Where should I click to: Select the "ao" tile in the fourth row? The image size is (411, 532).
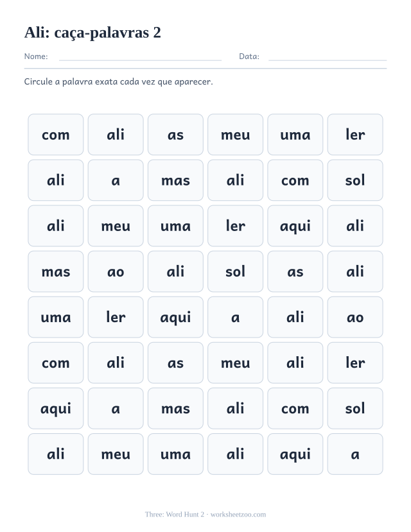tap(116, 271)
